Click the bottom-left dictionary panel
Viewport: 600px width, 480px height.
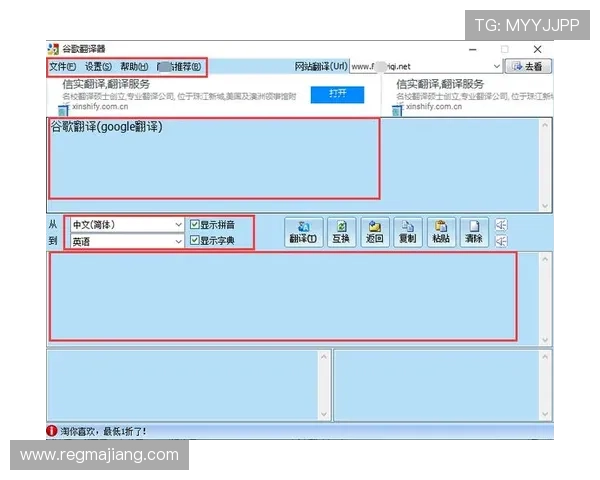[x=183, y=385]
